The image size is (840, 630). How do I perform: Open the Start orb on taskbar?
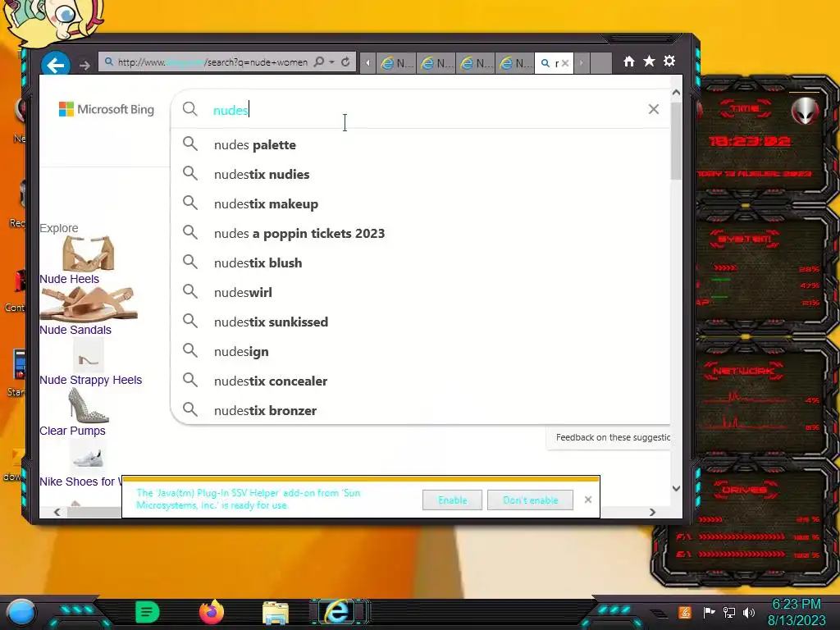21,612
